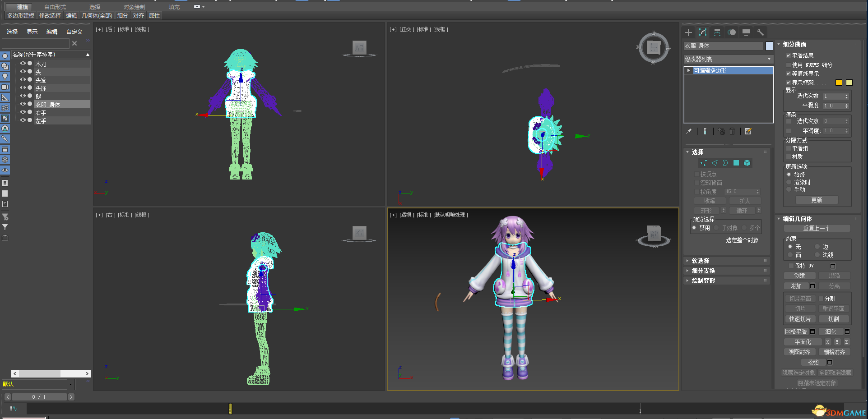Switch to the 自由形式 ribbon tab
Viewport: 868px width, 419px height.
55,7
